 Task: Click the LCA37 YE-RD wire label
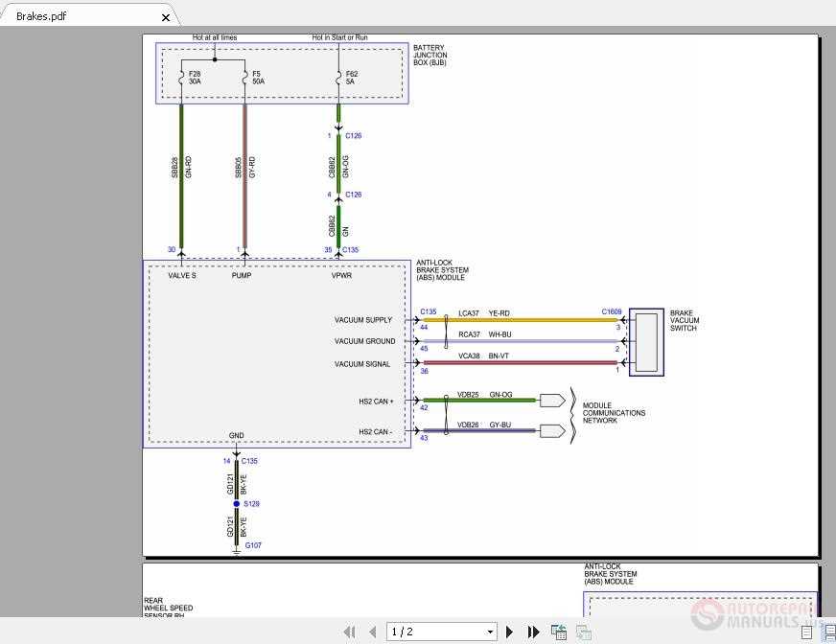(x=484, y=313)
